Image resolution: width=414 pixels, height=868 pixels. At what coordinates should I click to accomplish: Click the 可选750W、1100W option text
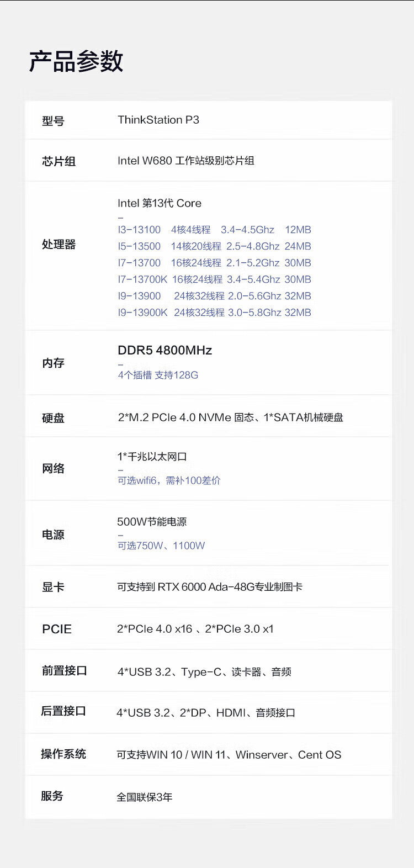tap(161, 546)
